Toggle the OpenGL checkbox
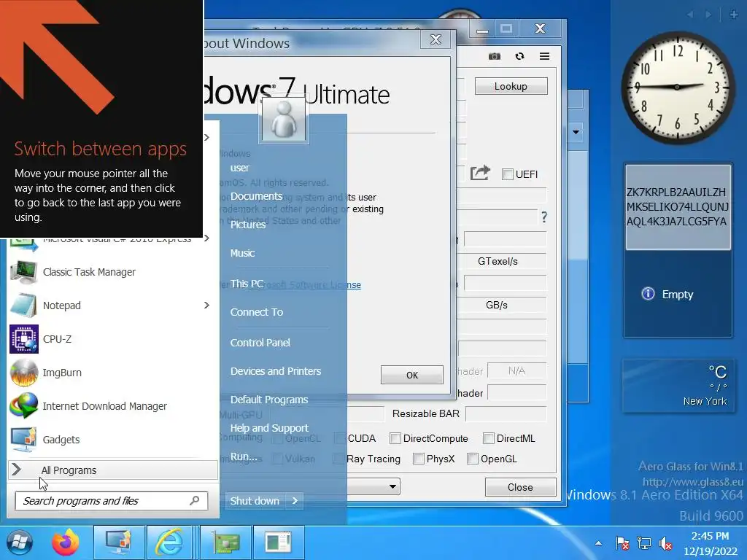This screenshot has height=560, width=747. click(473, 459)
